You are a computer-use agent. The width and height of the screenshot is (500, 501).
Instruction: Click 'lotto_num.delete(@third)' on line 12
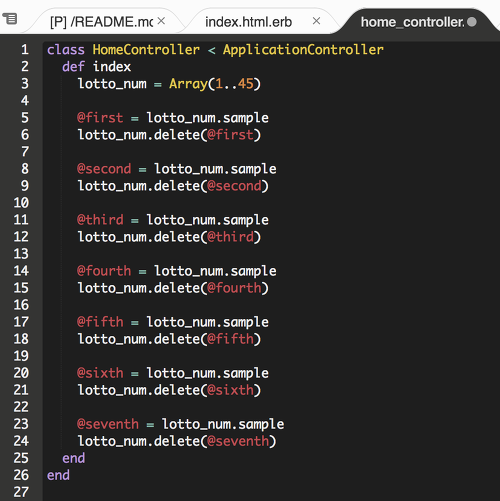[169, 237]
